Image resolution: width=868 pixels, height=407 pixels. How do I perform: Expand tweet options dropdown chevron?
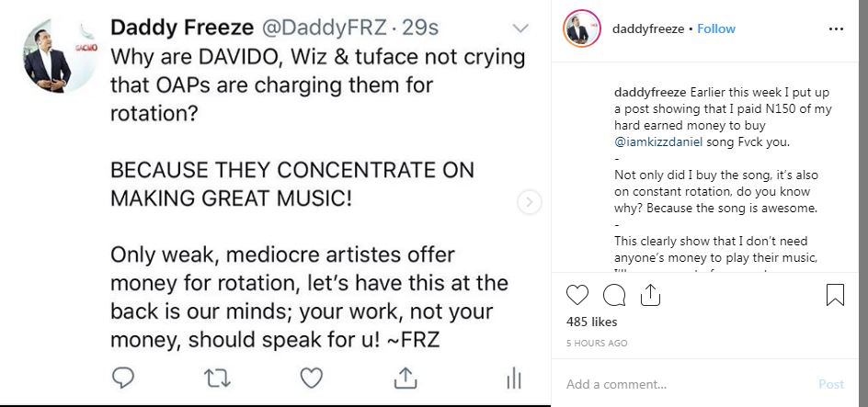(x=520, y=28)
